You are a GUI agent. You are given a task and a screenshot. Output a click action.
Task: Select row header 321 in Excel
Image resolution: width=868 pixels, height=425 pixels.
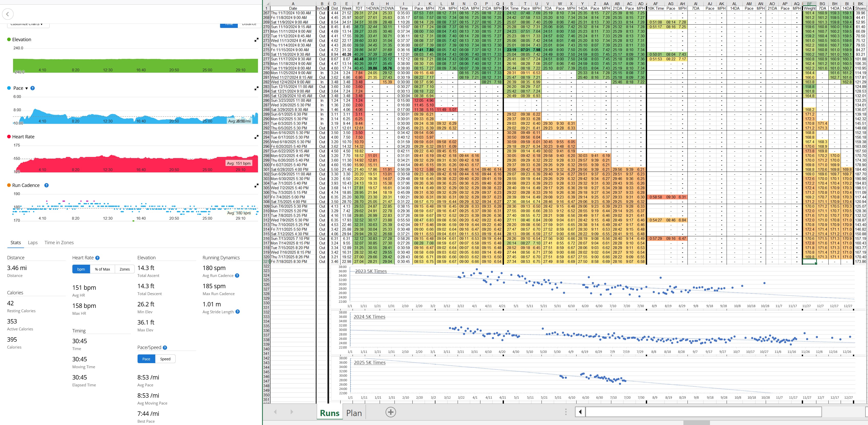pos(266,262)
